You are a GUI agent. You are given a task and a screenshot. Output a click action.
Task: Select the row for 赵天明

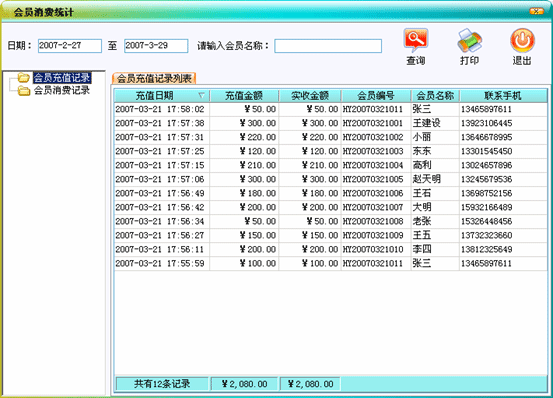click(330, 179)
